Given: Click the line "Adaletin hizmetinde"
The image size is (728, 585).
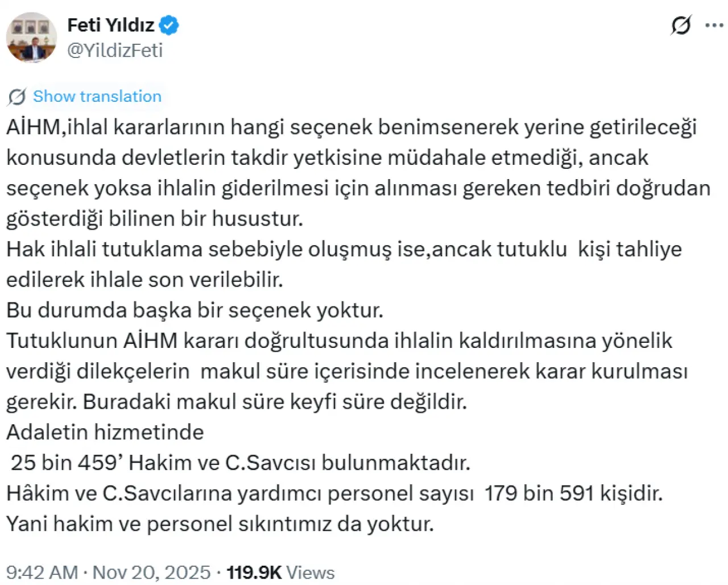Looking at the screenshot, I should click(x=105, y=432).
